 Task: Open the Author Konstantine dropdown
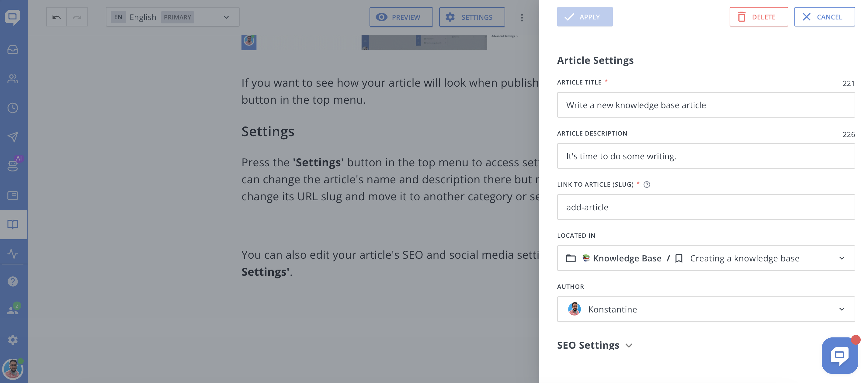[x=706, y=309]
